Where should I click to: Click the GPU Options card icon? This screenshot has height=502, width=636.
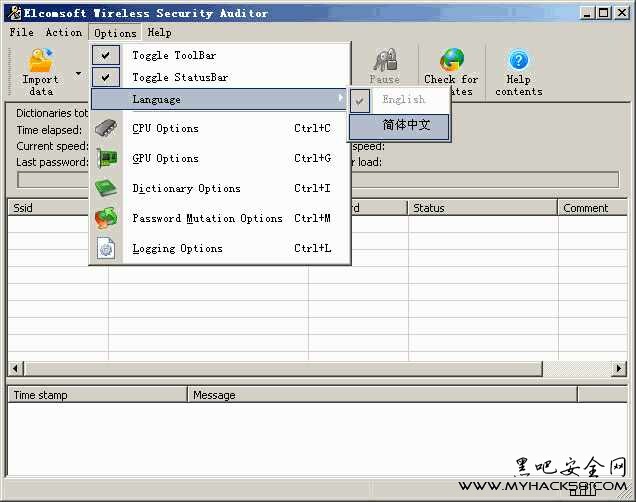pos(106,159)
